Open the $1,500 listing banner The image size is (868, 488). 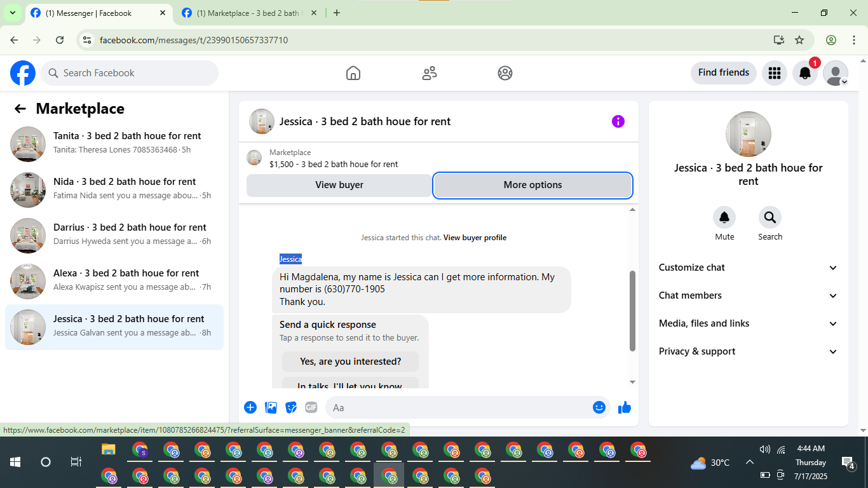(438, 158)
